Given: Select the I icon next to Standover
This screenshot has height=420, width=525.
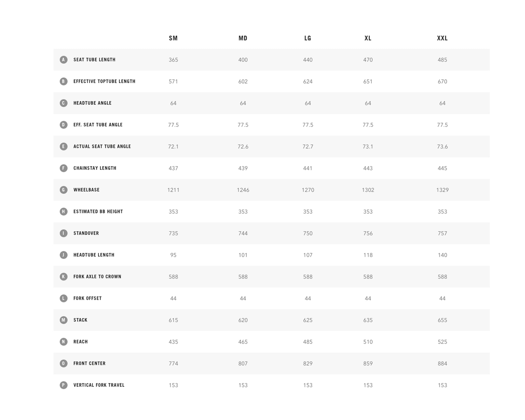Looking at the screenshot, I should coord(63,233).
